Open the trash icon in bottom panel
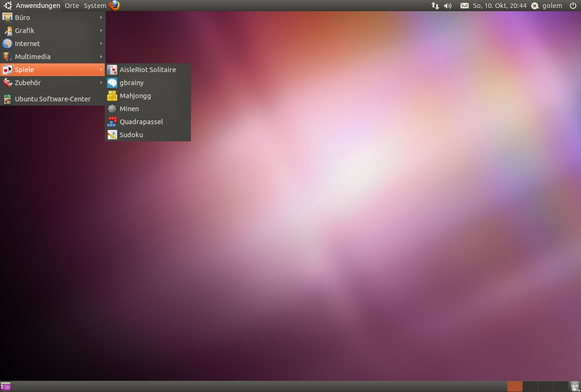Screen dimensions: 581x392 tap(574, 386)
